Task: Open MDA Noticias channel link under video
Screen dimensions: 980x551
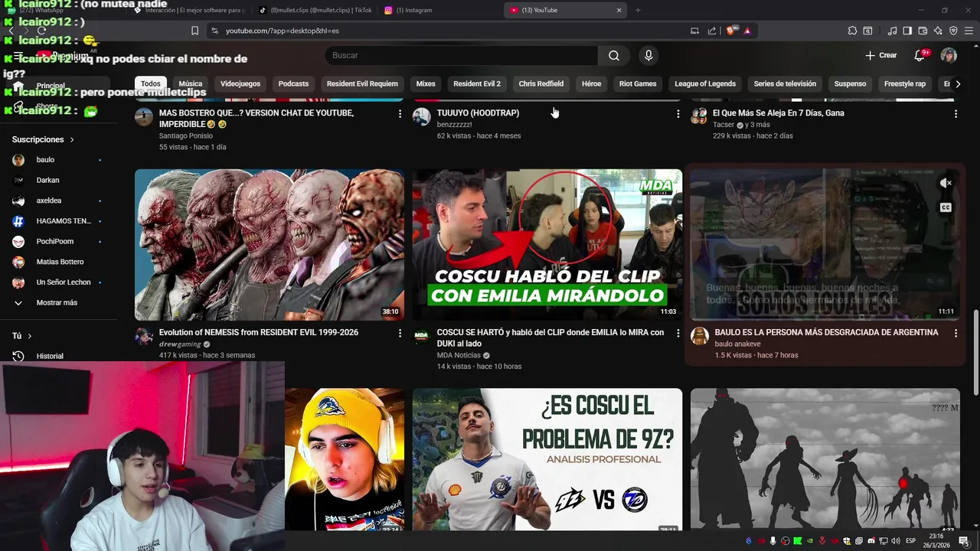Action: coord(459,355)
